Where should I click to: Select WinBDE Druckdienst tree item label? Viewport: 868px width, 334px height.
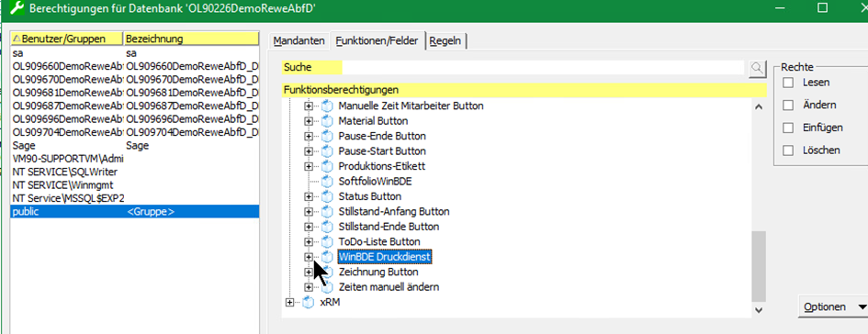(385, 257)
